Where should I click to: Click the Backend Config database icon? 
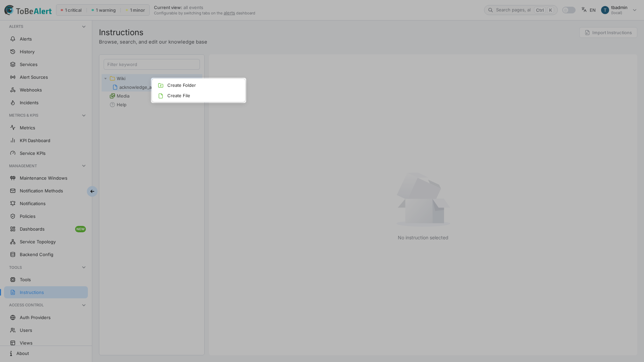point(13,254)
